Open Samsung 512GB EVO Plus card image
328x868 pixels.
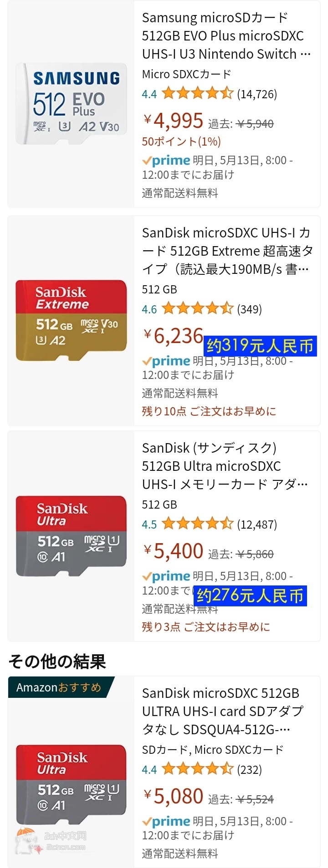(x=71, y=104)
